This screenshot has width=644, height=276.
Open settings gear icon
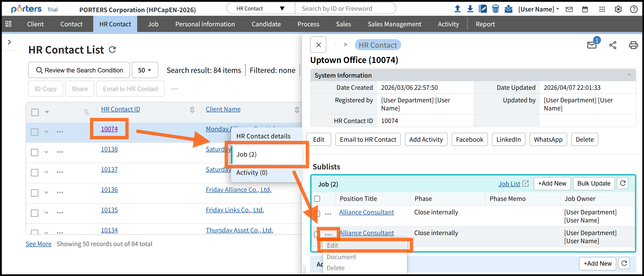pyautogui.click(x=618, y=9)
